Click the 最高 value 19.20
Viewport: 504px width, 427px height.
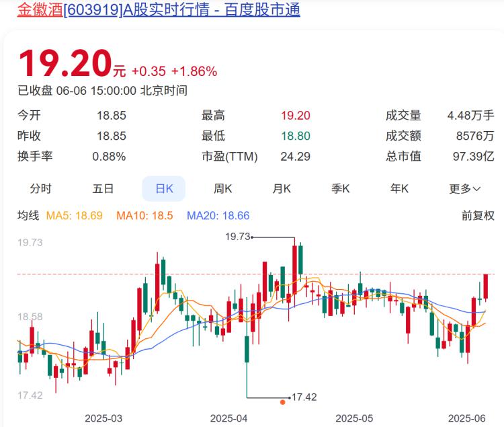coord(296,116)
